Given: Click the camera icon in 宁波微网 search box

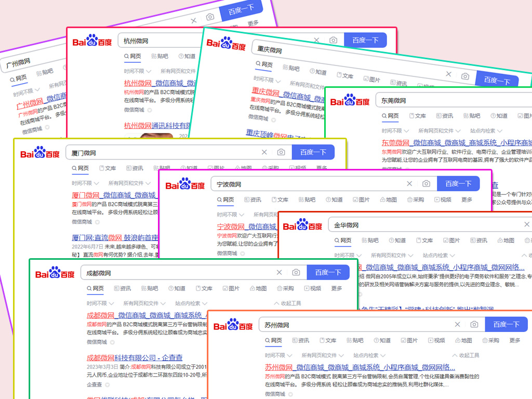Looking at the screenshot, I should 426,183.
